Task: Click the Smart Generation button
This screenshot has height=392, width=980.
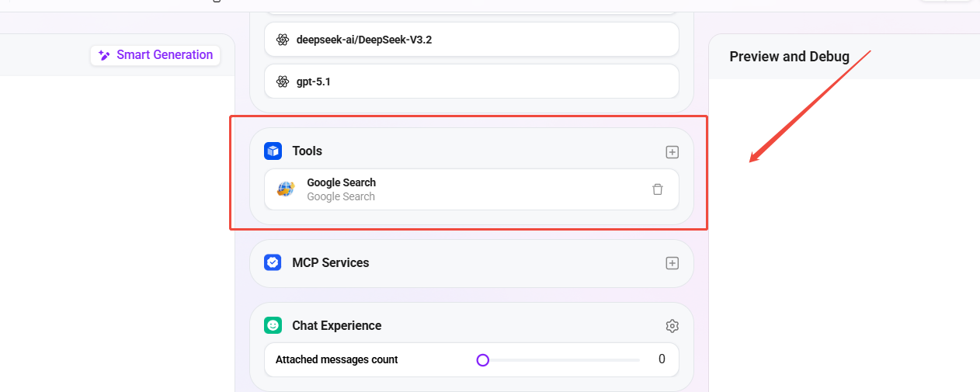Action: pos(156,55)
